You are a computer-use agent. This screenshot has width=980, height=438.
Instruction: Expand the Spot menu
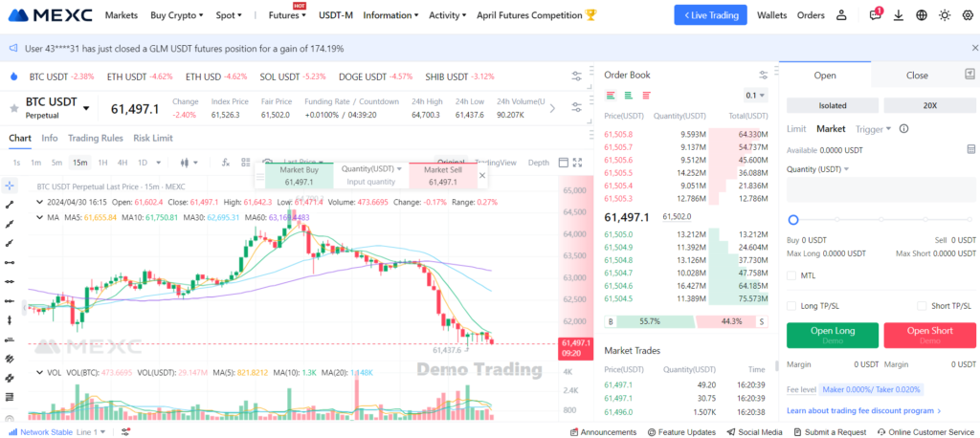(229, 15)
